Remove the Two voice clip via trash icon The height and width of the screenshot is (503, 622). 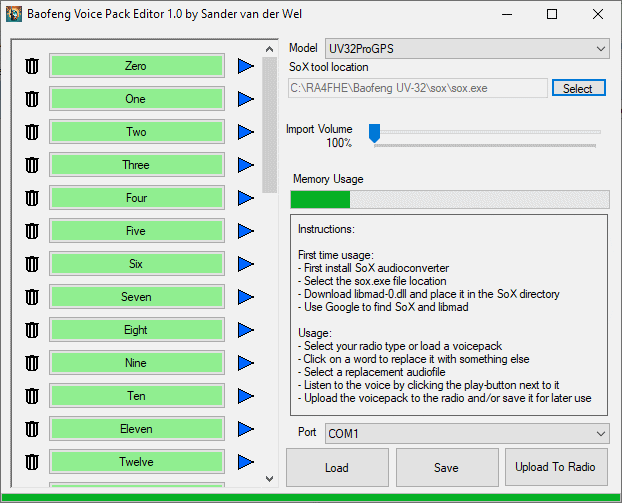click(32, 132)
